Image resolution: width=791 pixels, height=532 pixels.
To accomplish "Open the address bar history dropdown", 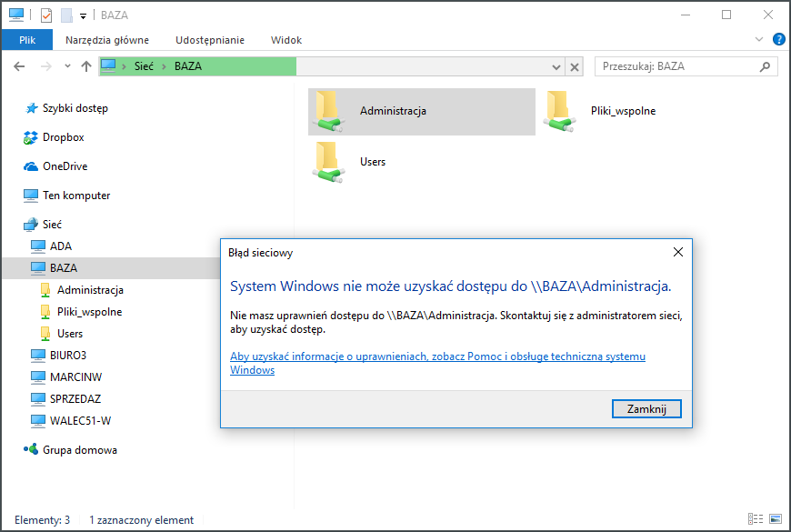I will tap(555, 66).
